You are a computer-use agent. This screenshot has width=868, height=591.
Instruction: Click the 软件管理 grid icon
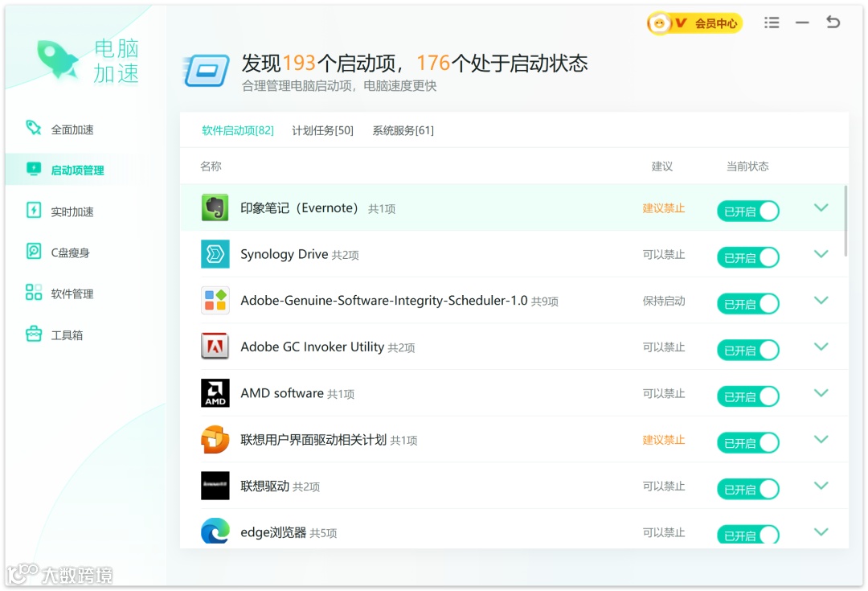click(x=34, y=293)
